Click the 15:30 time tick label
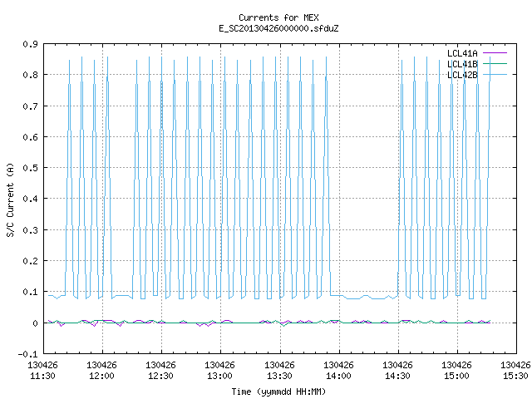 pyautogui.click(x=515, y=376)
